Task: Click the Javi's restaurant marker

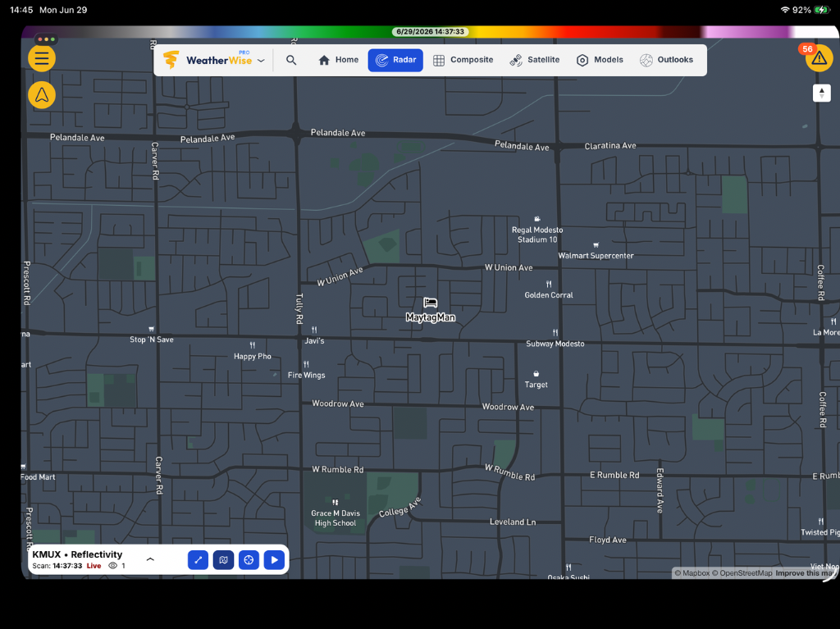Action: click(x=314, y=336)
